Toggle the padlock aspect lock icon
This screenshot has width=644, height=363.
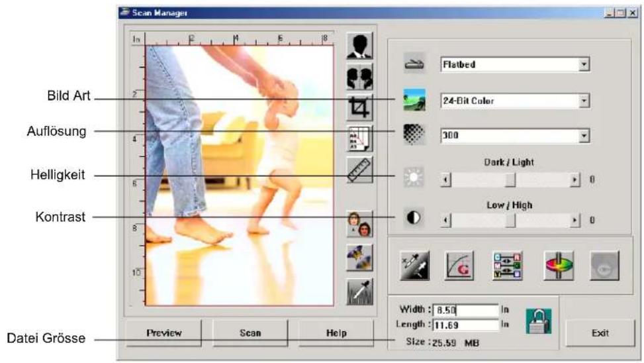[x=539, y=321]
